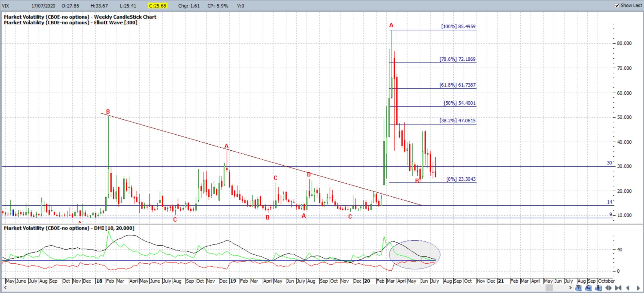Select the [100%] 85.4959 Fibonacci label
This screenshot has height=293, width=644.
click(458, 26)
